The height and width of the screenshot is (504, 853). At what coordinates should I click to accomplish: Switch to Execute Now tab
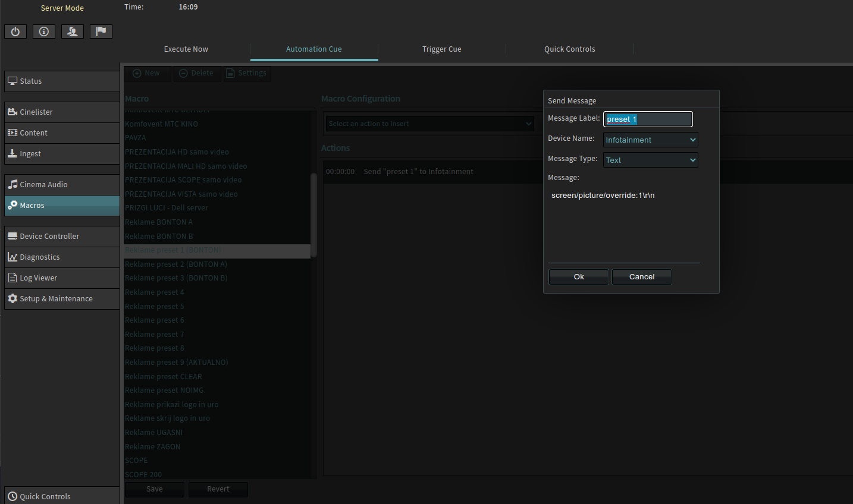point(186,49)
